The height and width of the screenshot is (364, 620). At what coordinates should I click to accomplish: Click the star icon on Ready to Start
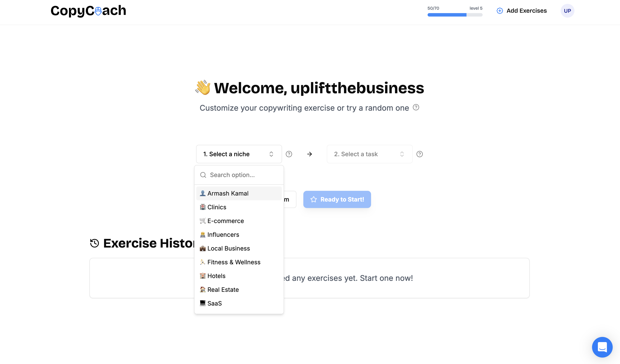313,199
